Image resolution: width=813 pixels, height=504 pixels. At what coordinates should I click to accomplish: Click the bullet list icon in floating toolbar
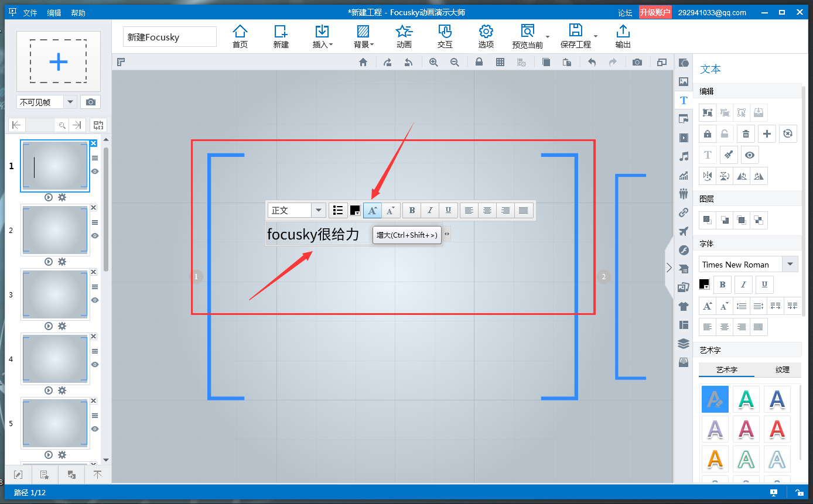click(x=338, y=210)
